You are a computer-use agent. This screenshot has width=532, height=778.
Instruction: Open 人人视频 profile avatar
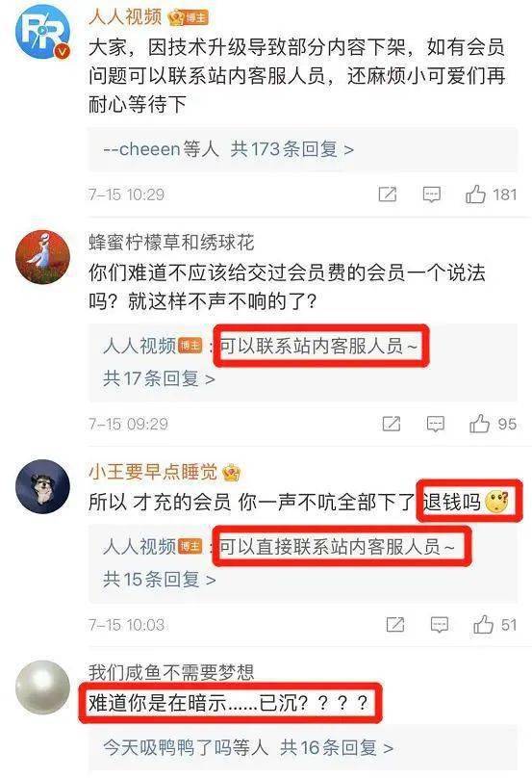[x=42, y=32]
